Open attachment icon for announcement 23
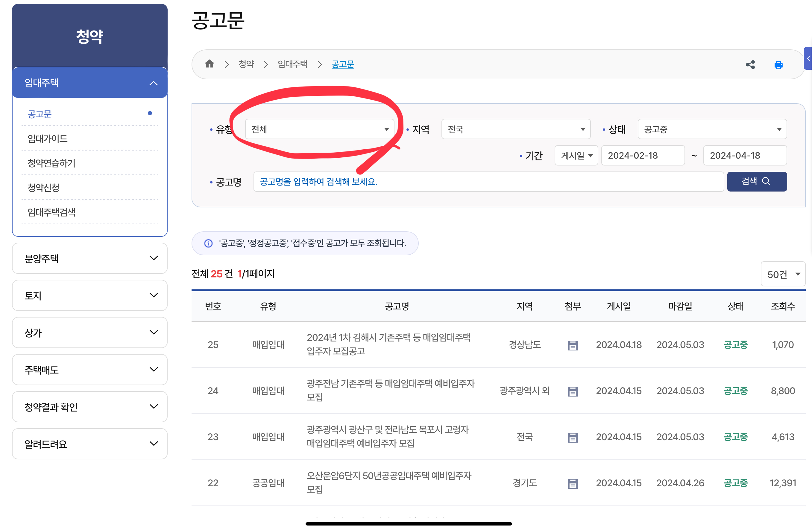Screen dimensions: 812x530 (572, 437)
